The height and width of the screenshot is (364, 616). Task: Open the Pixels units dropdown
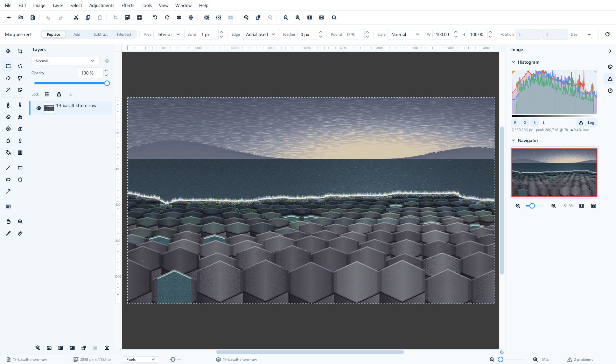[x=141, y=359]
